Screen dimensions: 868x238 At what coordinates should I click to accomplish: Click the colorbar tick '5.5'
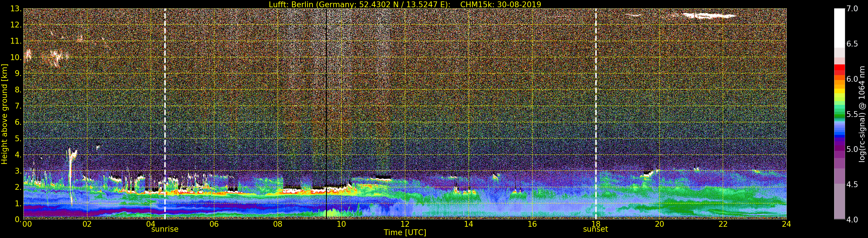coord(852,114)
